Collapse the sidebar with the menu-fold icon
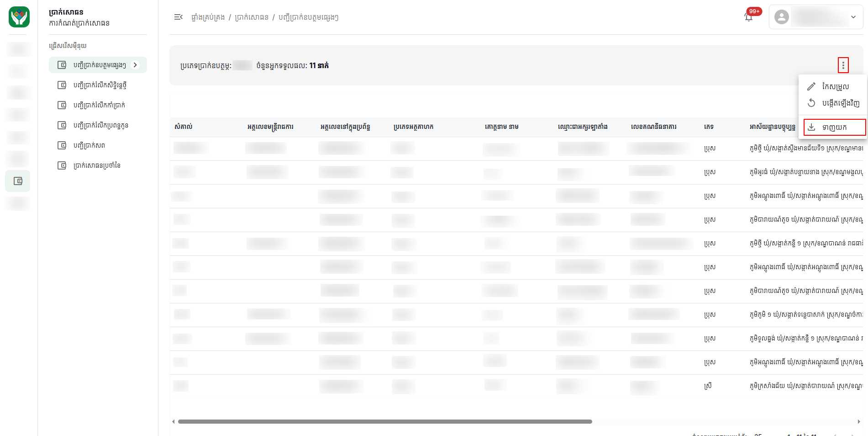This screenshot has width=868, height=436. point(178,17)
